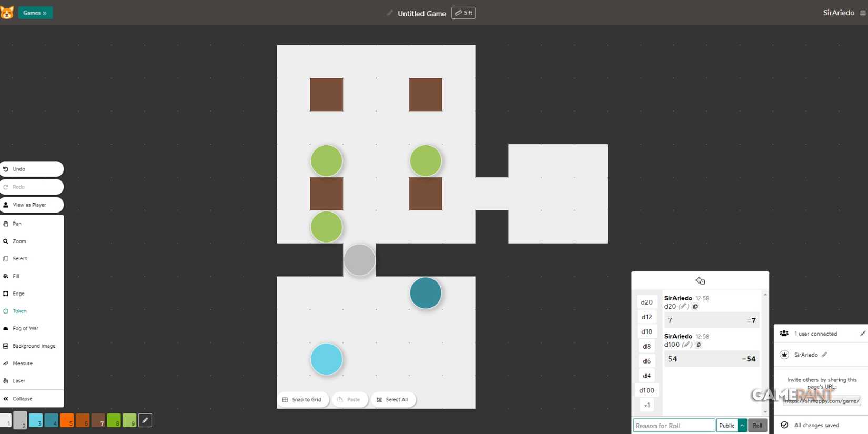Pick light blue color swatch 3
The height and width of the screenshot is (434, 868).
click(36, 420)
